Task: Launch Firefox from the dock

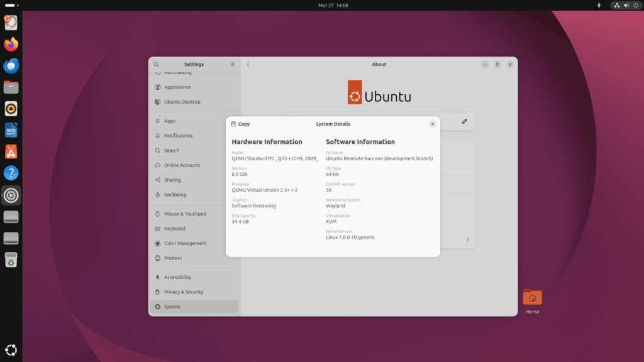Action: (x=11, y=45)
